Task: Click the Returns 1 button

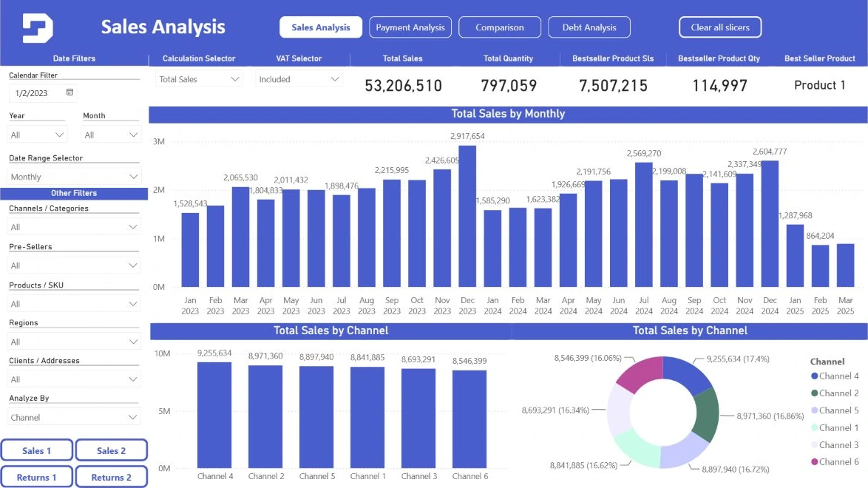Action: click(36, 477)
